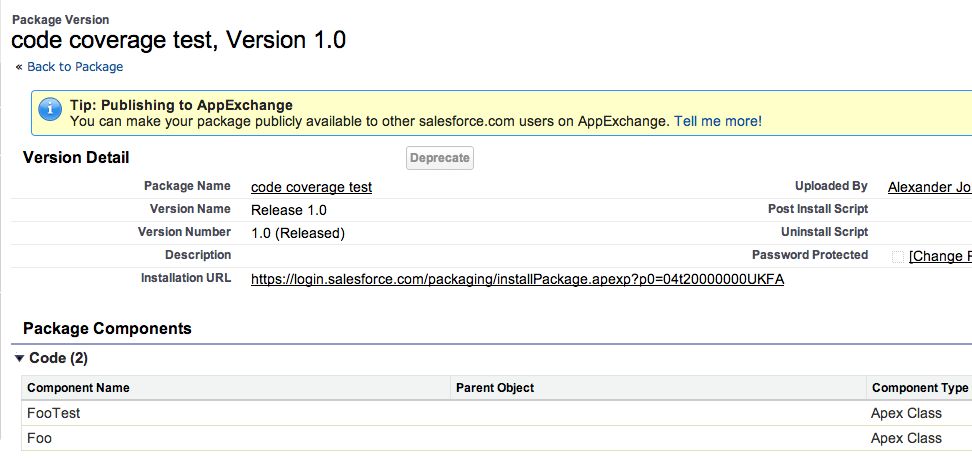This screenshot has width=972, height=461.
Task: Sort by the Component Name column header
Action: pyautogui.click(x=78, y=388)
